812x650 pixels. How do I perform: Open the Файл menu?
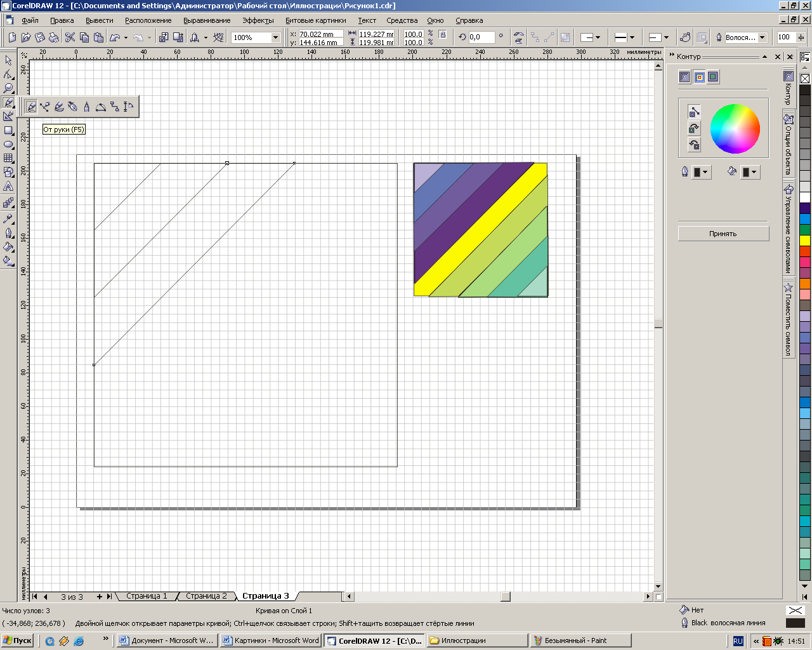[30, 20]
